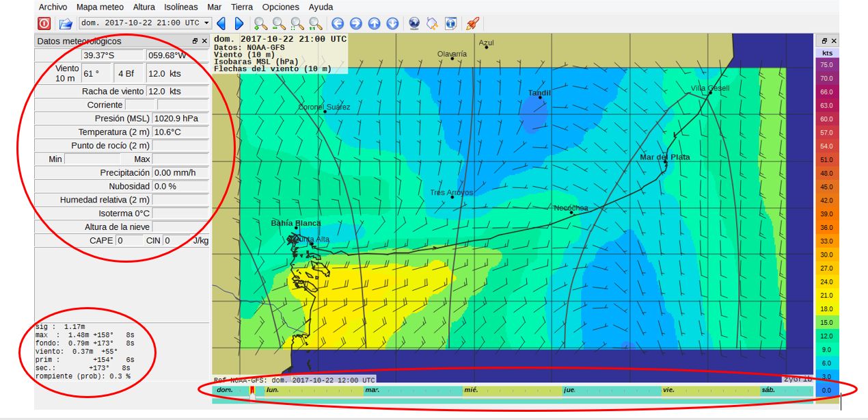
Task: Click the rocket icon in toolbar
Action: point(472,23)
